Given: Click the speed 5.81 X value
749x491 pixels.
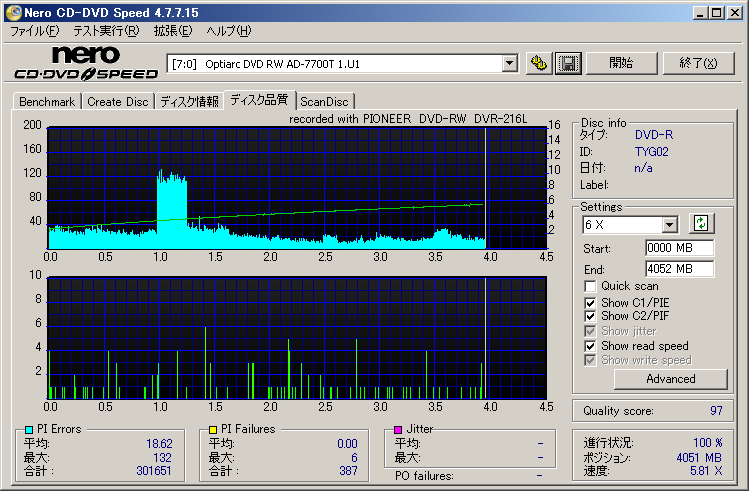Looking at the screenshot, I should tap(706, 471).
